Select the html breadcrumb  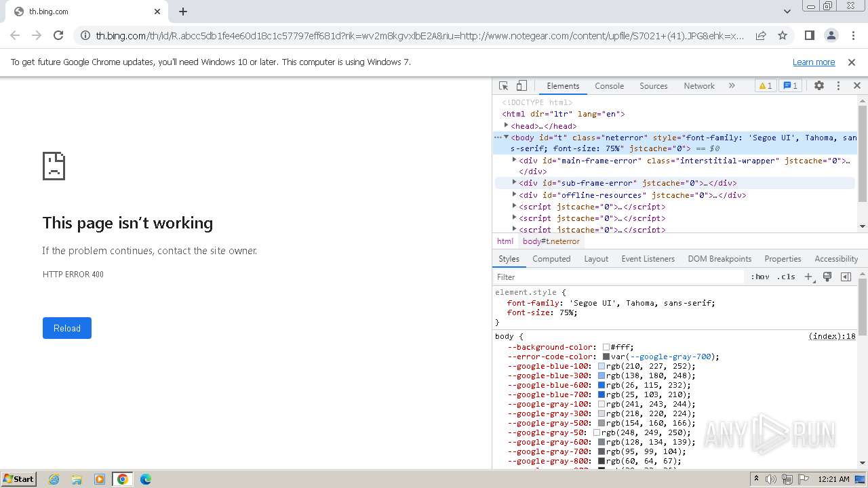(505, 241)
